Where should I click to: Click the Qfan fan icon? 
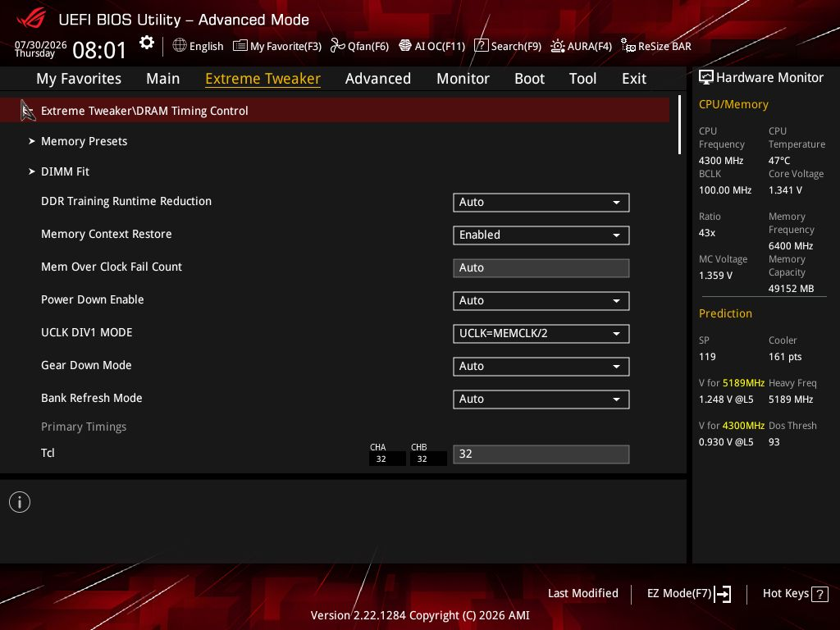click(x=337, y=46)
